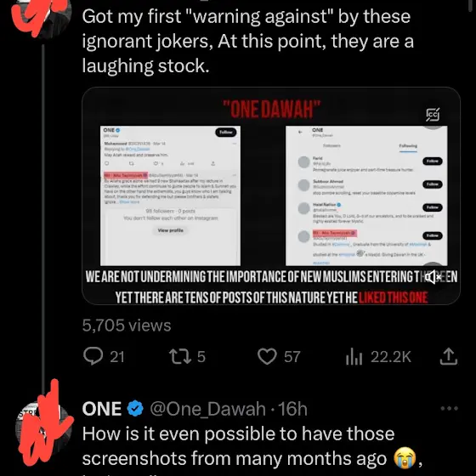Play the "ONE DAWAH" video
Screen dimensions: 476x476
point(271,195)
